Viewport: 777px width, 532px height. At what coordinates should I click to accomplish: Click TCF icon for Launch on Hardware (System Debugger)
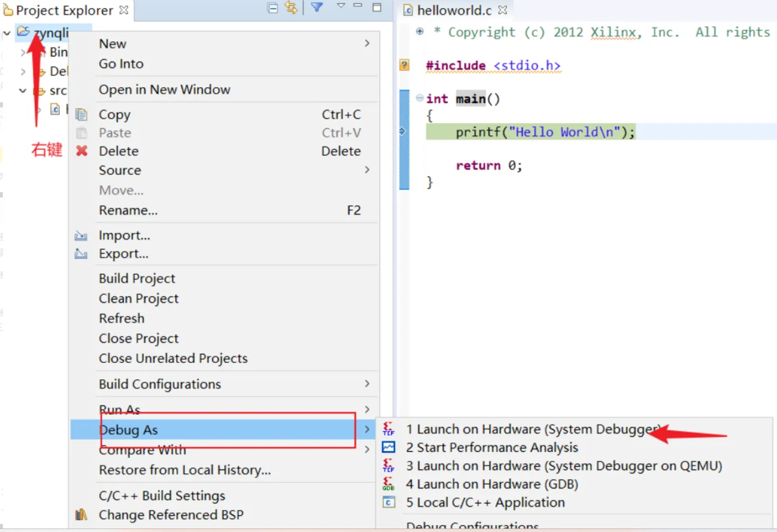pos(388,429)
